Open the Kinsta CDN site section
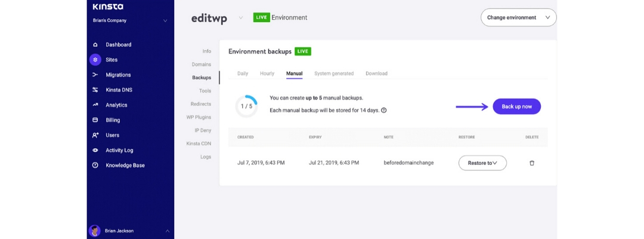 tap(199, 143)
